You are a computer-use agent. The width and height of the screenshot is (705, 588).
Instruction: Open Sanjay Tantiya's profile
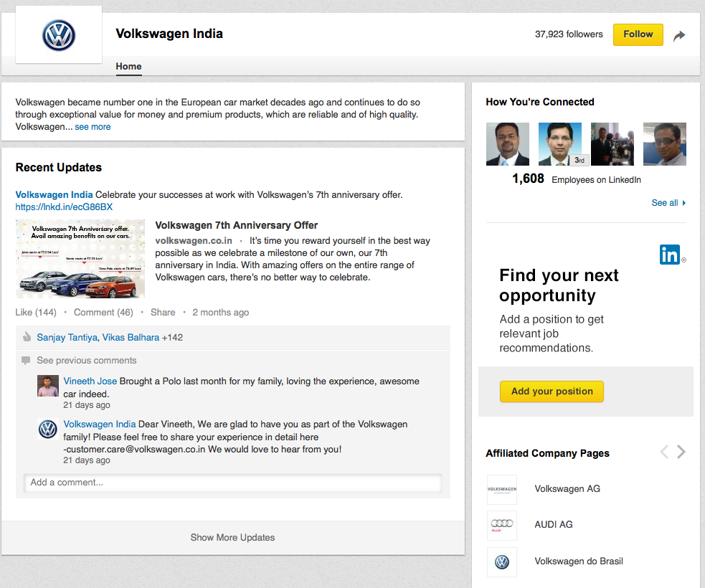pos(67,337)
